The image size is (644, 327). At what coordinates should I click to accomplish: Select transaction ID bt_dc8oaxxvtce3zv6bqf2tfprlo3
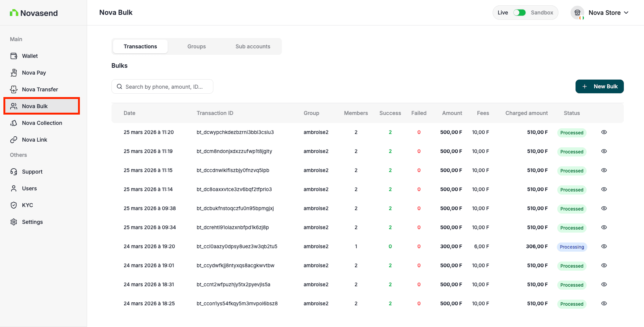(x=234, y=189)
